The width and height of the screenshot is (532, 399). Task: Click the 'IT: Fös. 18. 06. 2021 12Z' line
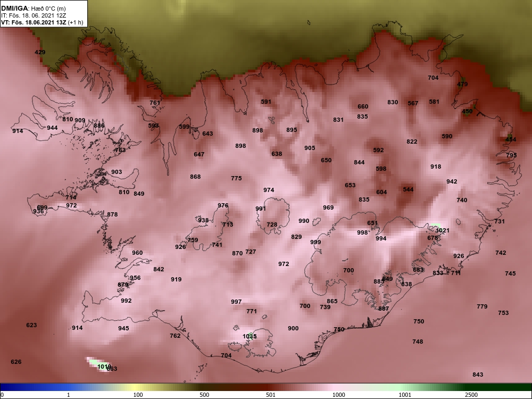(x=33, y=15)
